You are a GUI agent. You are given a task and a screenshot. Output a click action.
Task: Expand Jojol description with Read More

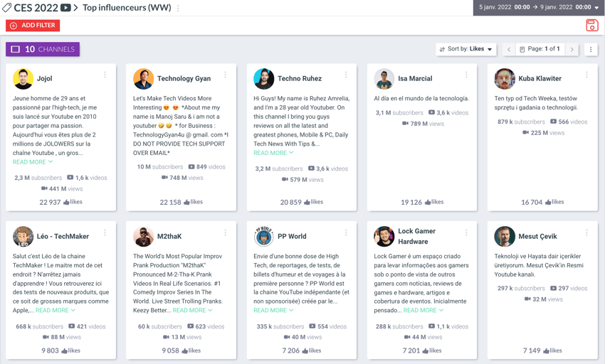33,162
